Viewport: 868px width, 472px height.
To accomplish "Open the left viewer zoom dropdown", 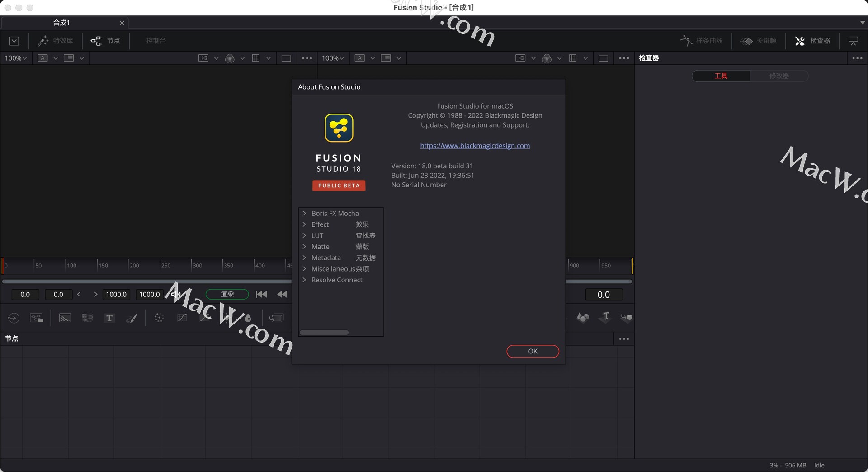I will pos(15,58).
